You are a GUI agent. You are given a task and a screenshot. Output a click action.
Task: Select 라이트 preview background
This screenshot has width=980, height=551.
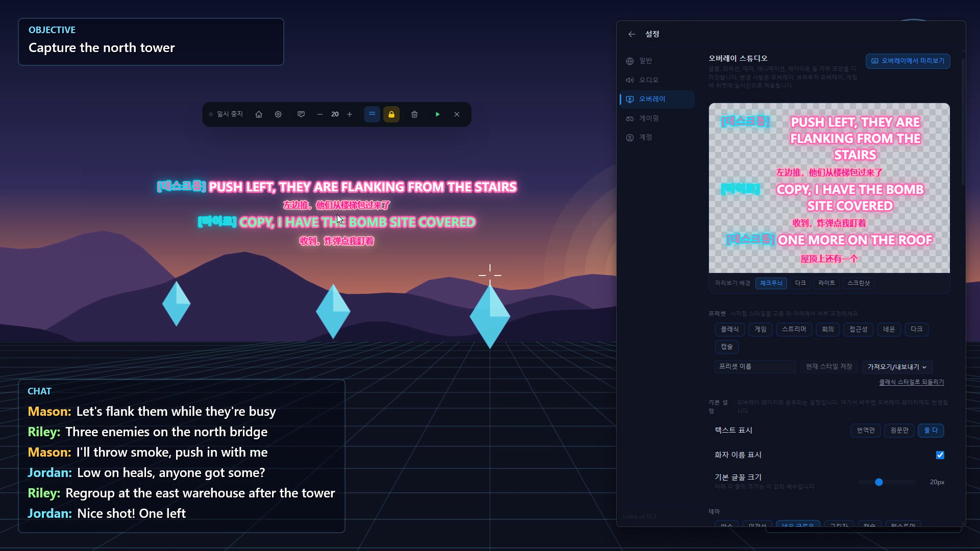827,283
